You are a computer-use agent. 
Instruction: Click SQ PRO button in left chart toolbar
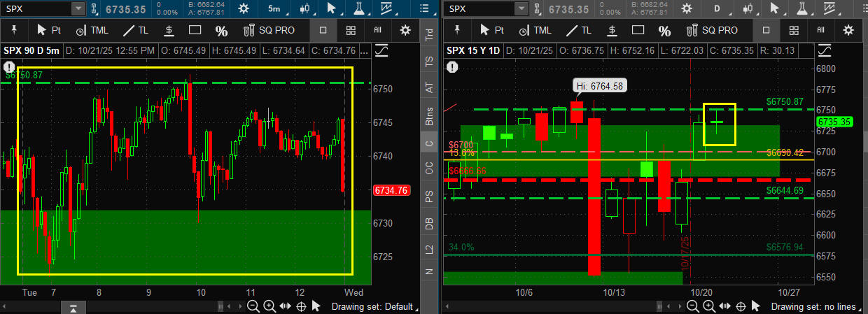269,31
